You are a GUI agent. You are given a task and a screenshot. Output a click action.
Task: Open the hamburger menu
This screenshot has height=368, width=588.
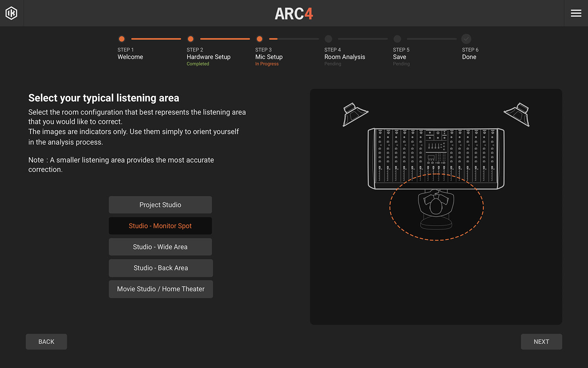576,13
